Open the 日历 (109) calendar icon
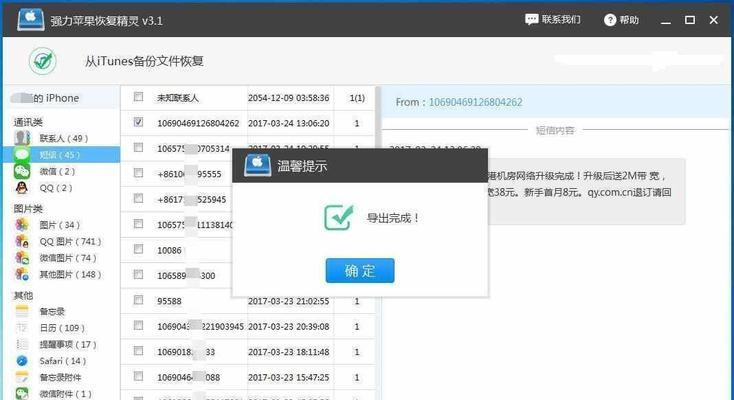This screenshot has width=734, height=400. [22, 327]
